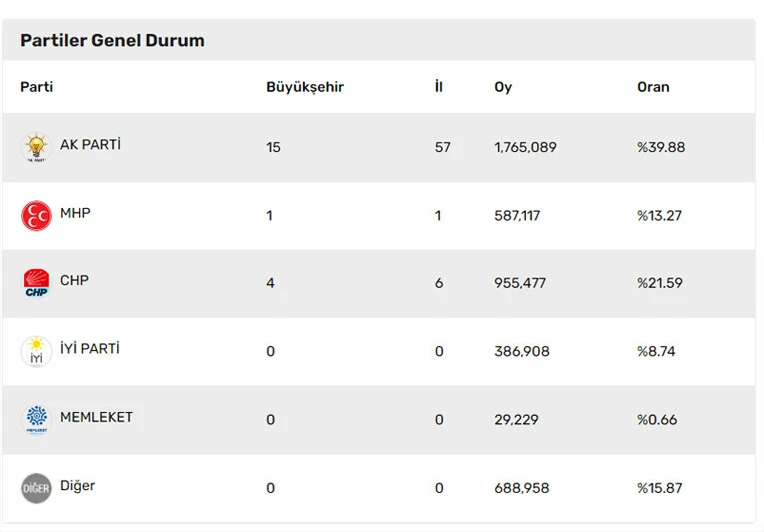Click the CHP party logo
The image size is (764, 532).
[x=36, y=283]
